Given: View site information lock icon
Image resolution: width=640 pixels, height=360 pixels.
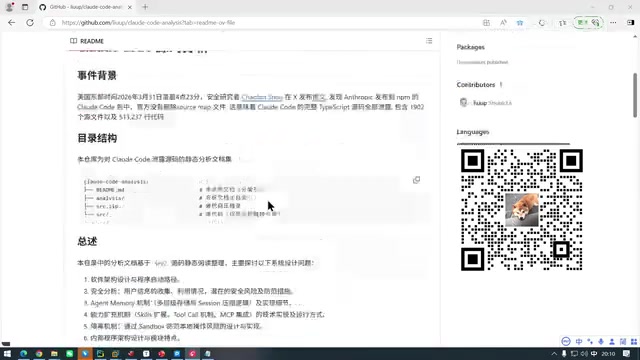Looking at the screenshot, I should 53,23.
